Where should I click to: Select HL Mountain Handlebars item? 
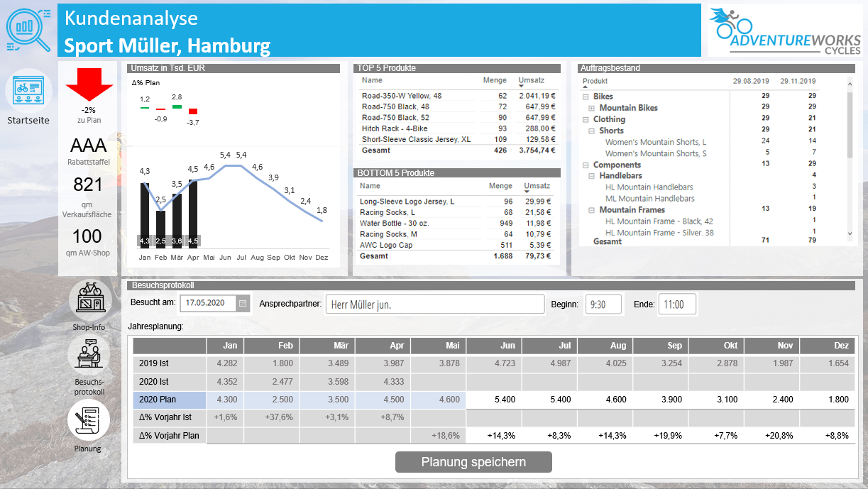point(650,187)
